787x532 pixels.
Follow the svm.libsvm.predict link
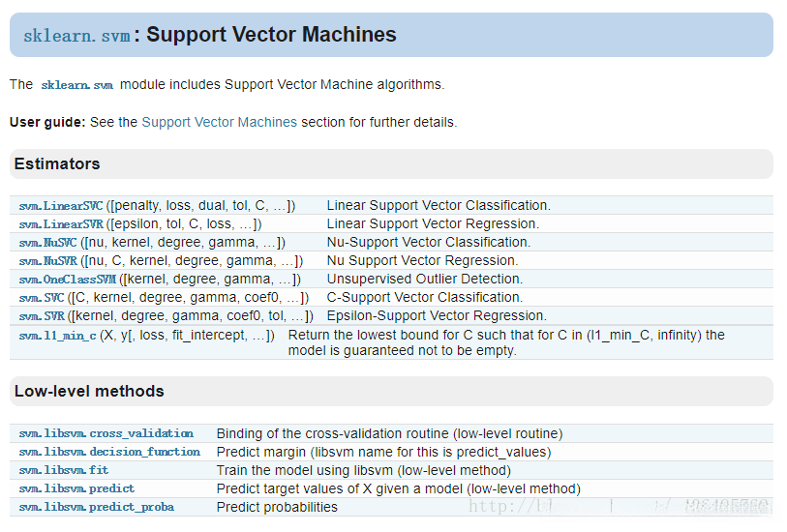[76, 488]
